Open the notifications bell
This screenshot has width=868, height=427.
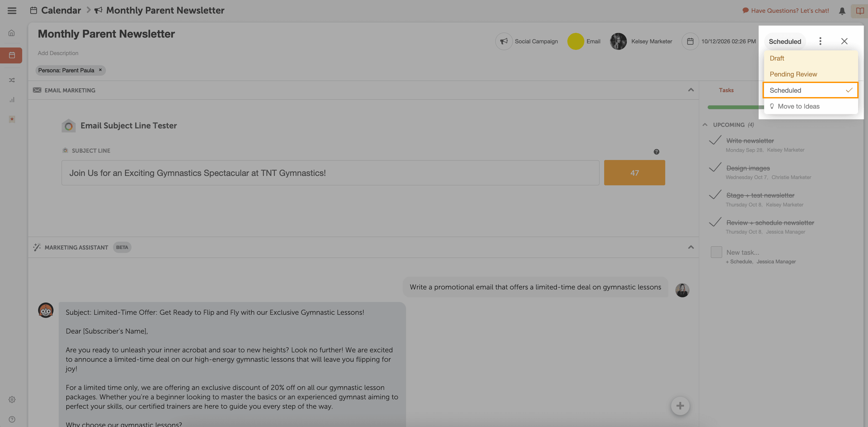coord(842,11)
